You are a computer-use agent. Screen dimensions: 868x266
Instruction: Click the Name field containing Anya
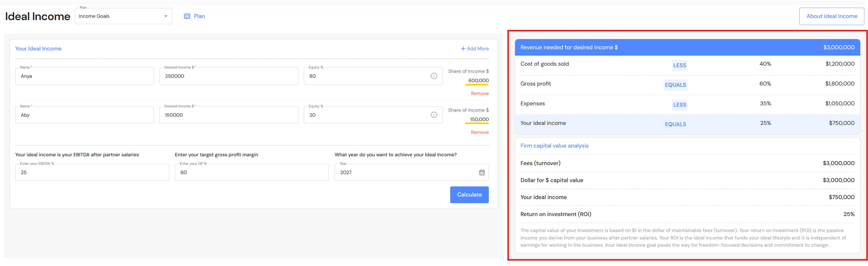pyautogui.click(x=84, y=76)
